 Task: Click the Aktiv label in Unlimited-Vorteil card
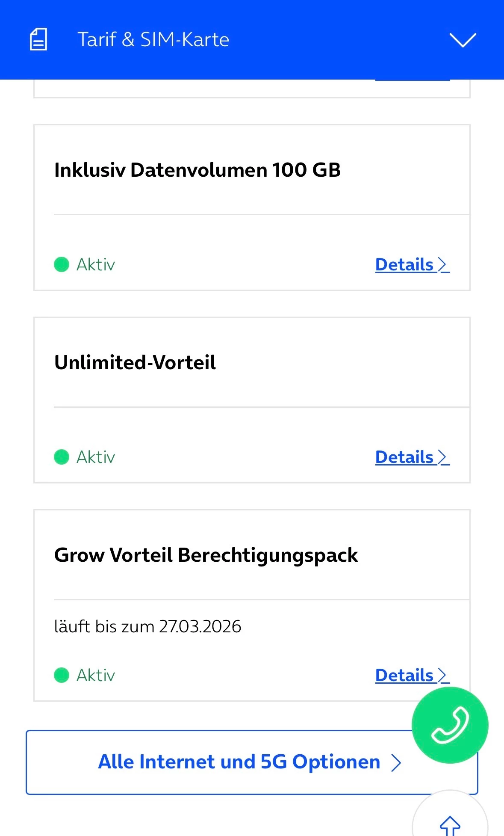pos(96,457)
